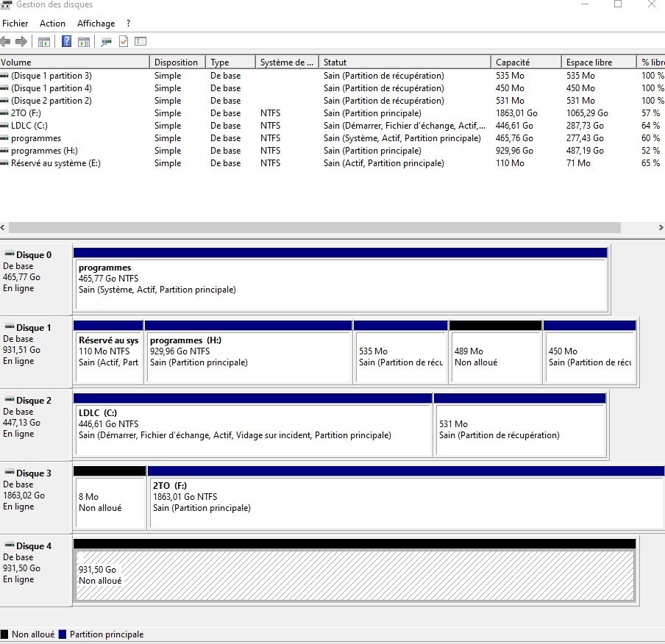Viewport: 665px width, 644px height.
Task: Select the 489 Mo unallocated block on Disque 1
Action: click(495, 357)
